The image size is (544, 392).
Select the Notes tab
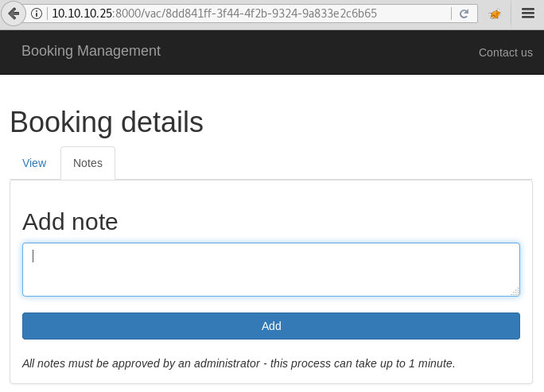point(87,163)
